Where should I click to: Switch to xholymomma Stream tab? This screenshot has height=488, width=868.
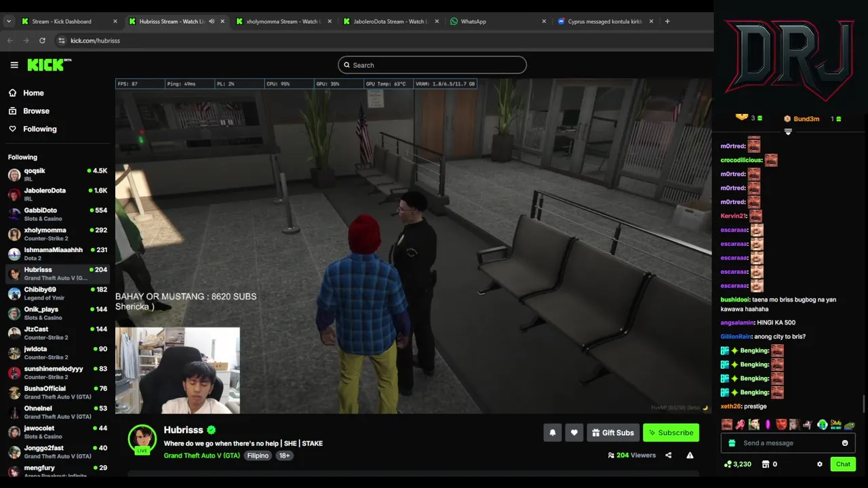point(283,21)
